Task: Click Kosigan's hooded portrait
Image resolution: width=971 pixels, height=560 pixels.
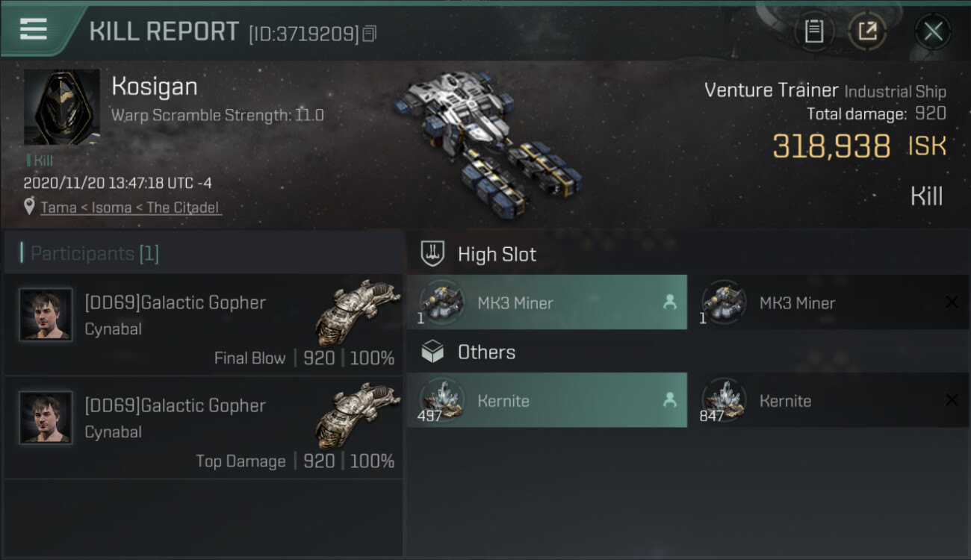Action: point(62,107)
